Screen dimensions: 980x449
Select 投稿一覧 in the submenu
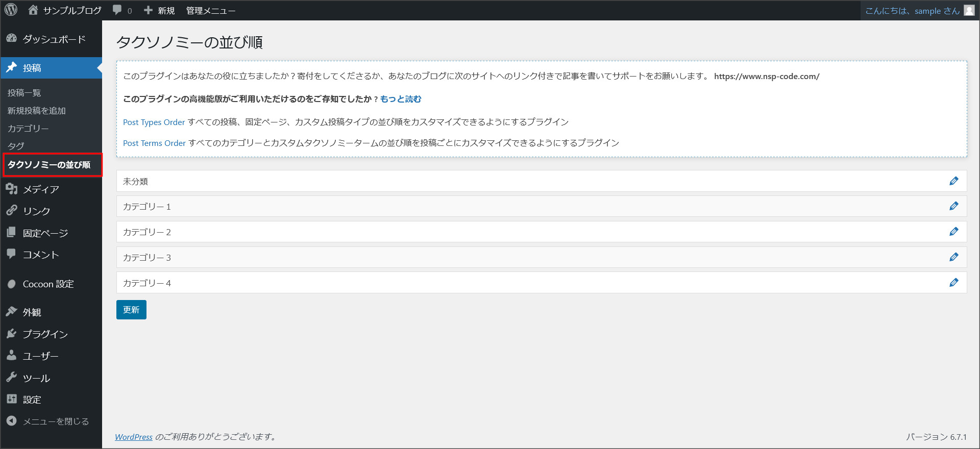click(24, 93)
